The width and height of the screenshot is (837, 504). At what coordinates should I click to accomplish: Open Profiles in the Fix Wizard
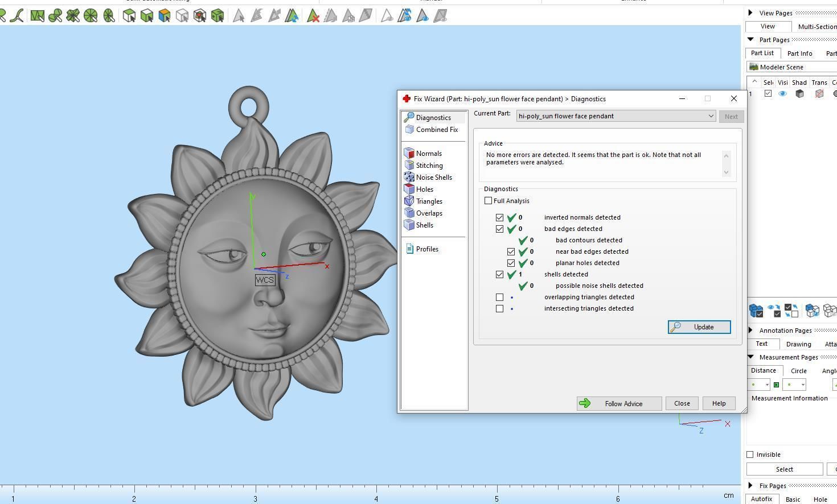coord(427,249)
